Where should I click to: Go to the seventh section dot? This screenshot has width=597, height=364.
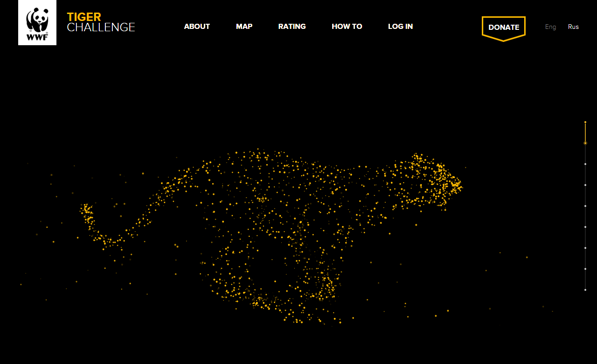click(x=585, y=248)
